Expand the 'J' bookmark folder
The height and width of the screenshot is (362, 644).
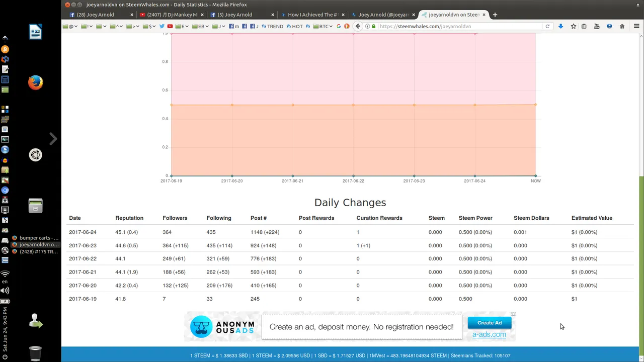tap(219, 26)
